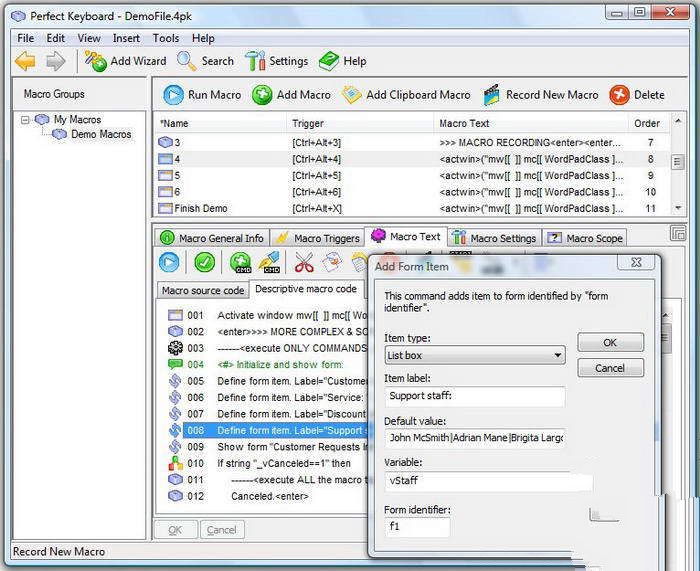Click the Add Macro green plus icon
This screenshot has width=700, height=571.
click(262, 95)
